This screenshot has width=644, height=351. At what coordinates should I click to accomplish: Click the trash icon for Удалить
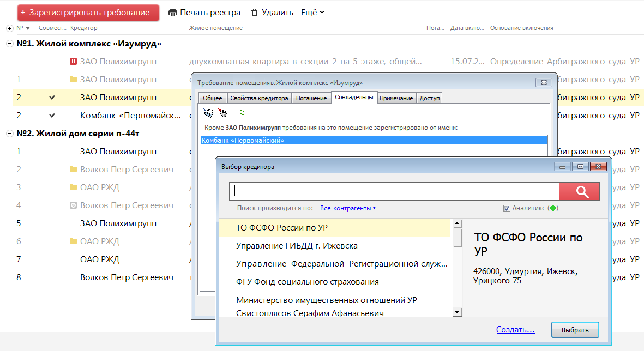(254, 13)
